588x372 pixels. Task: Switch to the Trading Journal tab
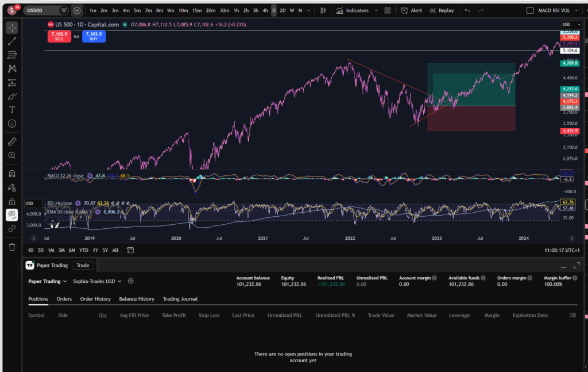point(180,299)
